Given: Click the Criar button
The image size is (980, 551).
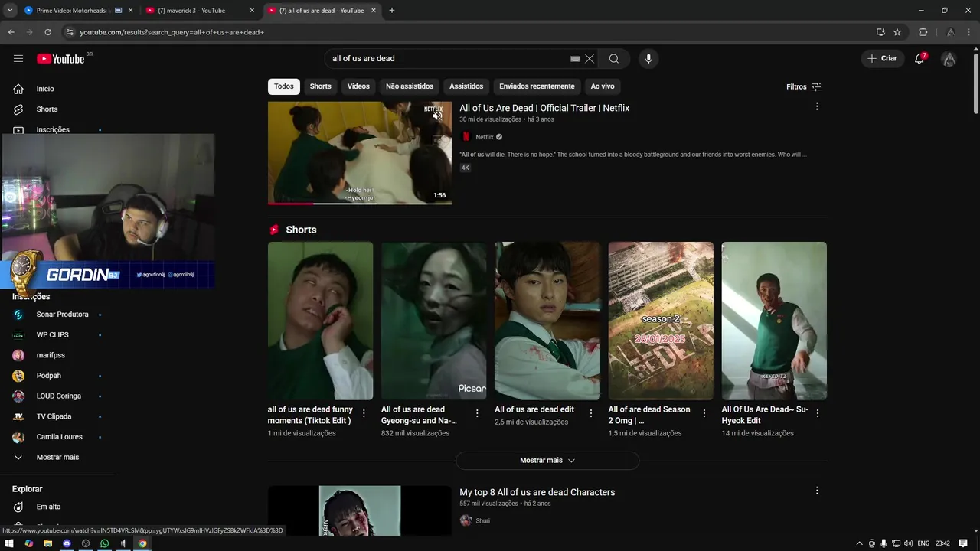Looking at the screenshot, I should pyautogui.click(x=882, y=58).
